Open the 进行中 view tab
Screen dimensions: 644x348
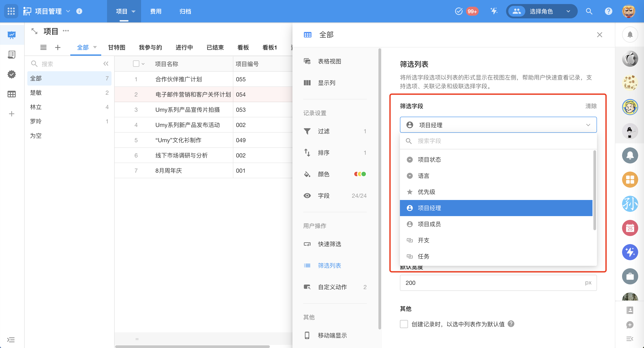tap(184, 47)
